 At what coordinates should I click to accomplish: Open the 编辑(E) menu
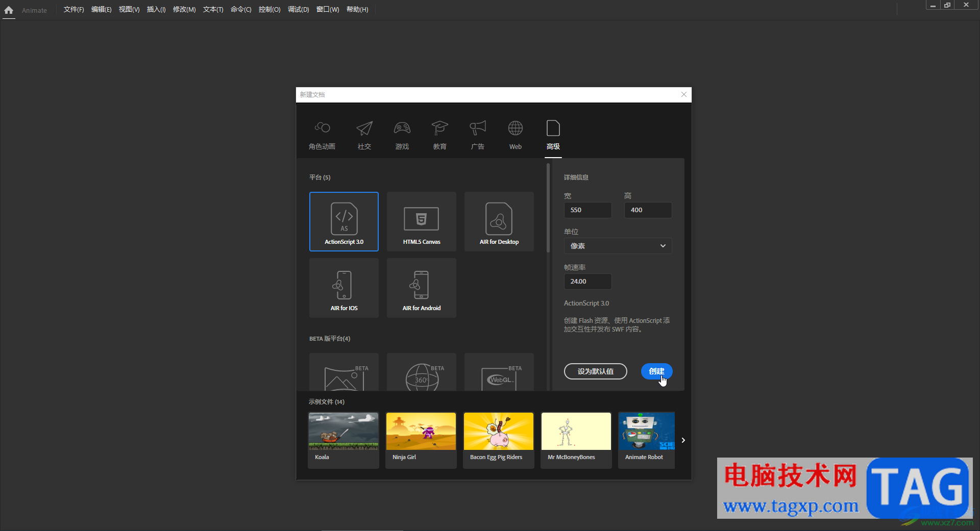pos(101,10)
